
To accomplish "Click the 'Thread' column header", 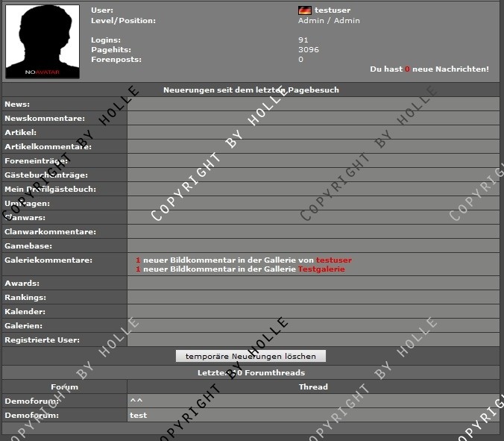I will (x=313, y=387).
